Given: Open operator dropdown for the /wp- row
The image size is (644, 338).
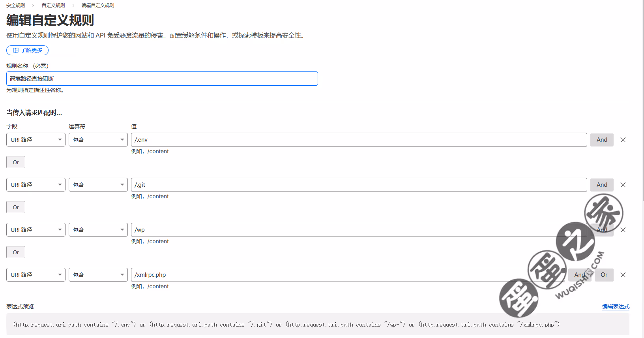Looking at the screenshot, I should tap(98, 230).
